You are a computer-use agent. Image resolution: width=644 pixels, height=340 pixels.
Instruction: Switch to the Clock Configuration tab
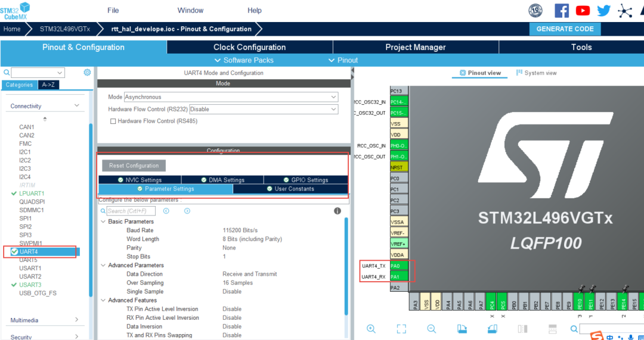(x=250, y=47)
